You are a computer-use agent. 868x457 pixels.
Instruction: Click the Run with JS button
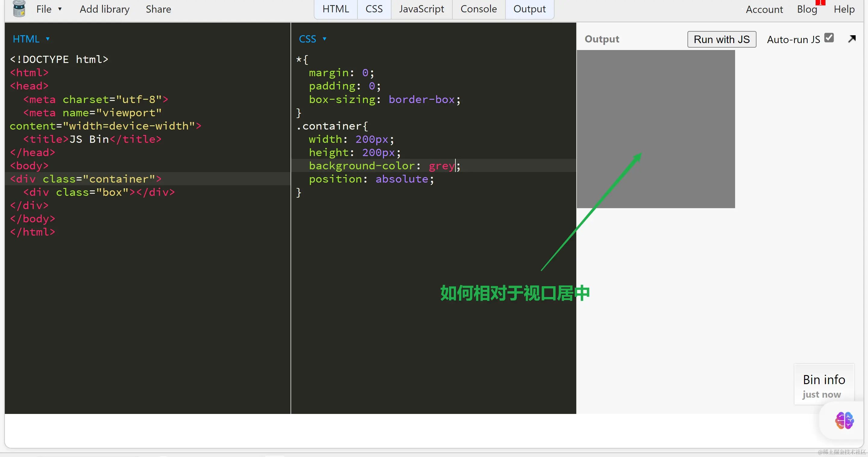(x=722, y=39)
